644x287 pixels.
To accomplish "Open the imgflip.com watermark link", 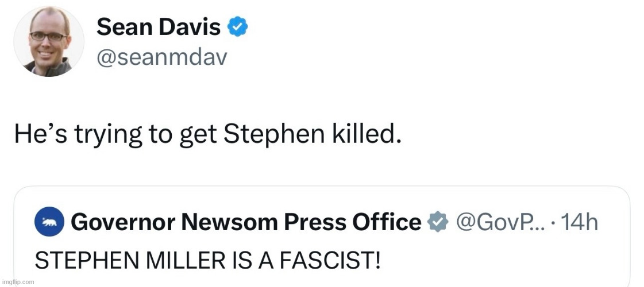I will 18,282.
